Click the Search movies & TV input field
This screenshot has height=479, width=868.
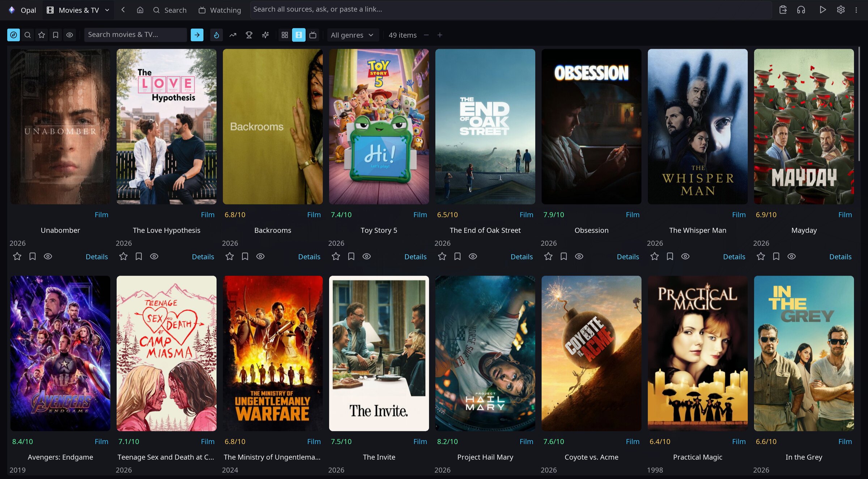pyautogui.click(x=135, y=35)
